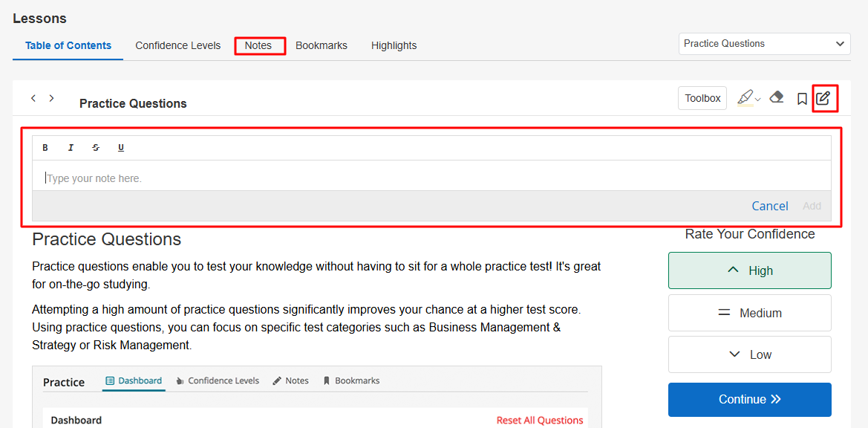Open the Highlights tab
Image resolution: width=868 pixels, height=428 pixels.
tap(394, 45)
